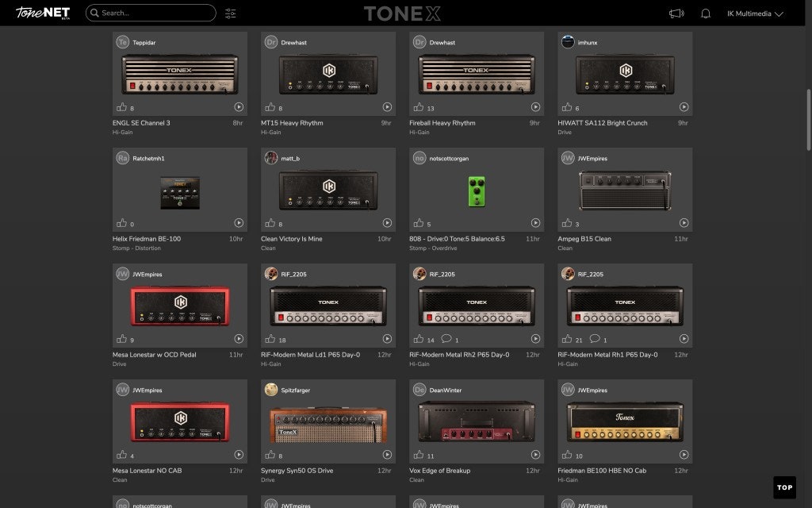Image resolution: width=812 pixels, height=508 pixels.
Task: Open the green 808 overdrive pedal thumbnail
Action: [x=477, y=191]
